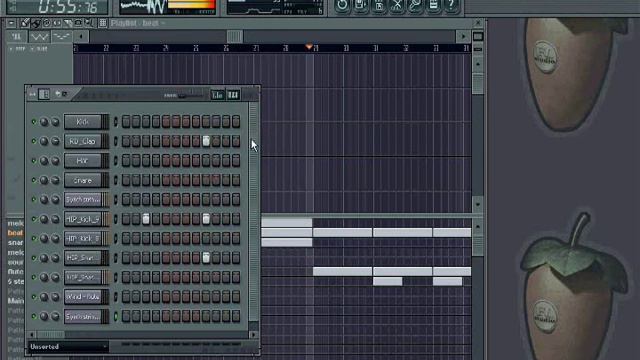
Task: Select the zoom tool in the Playlist toolbar
Action: coord(89,23)
